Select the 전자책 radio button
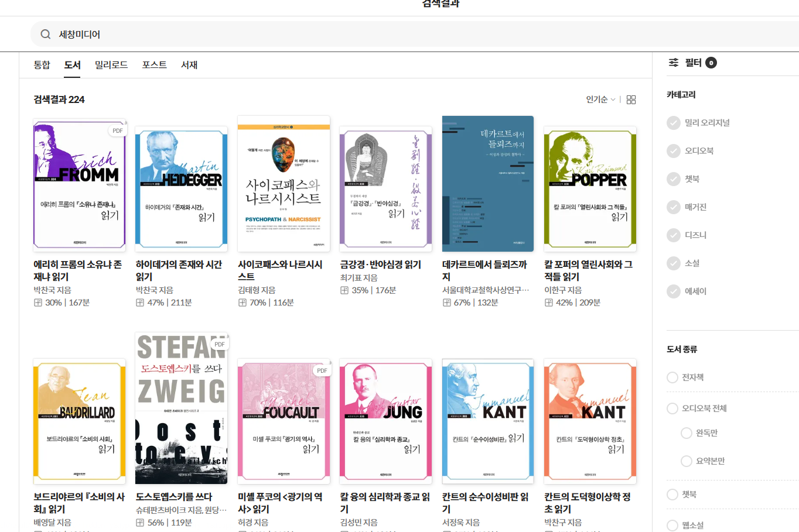Image resolution: width=799 pixels, height=532 pixels. click(672, 377)
